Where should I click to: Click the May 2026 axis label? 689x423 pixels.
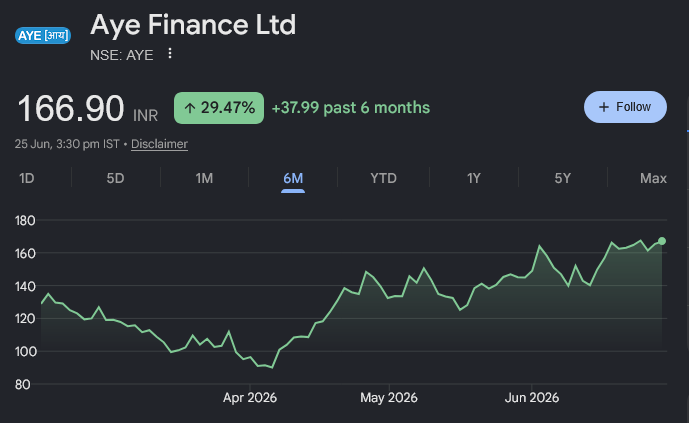(x=388, y=398)
